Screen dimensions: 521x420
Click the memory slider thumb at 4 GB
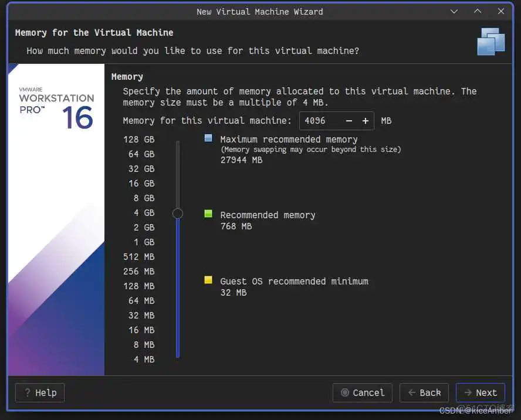tap(178, 214)
